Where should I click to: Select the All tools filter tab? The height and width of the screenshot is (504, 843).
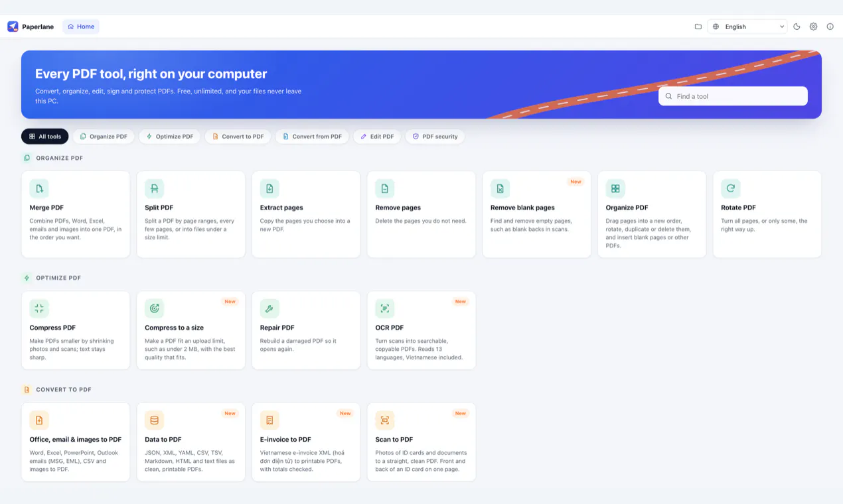click(45, 137)
